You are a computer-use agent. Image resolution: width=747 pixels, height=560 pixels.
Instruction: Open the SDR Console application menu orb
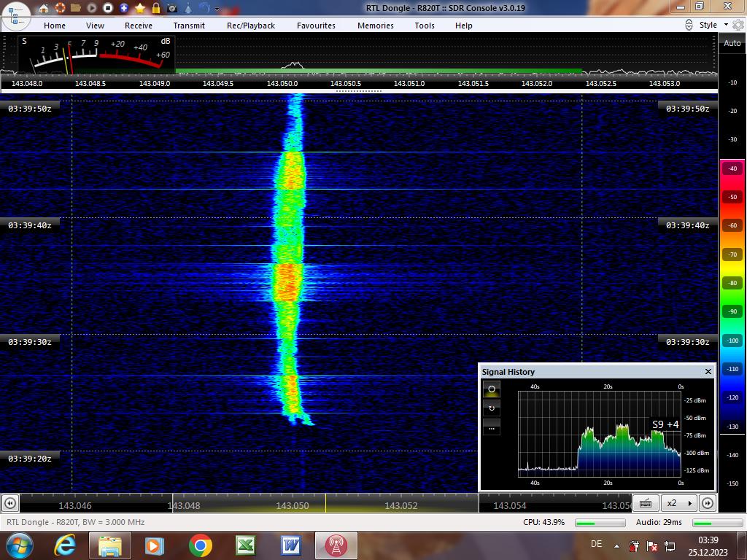pos(16,15)
